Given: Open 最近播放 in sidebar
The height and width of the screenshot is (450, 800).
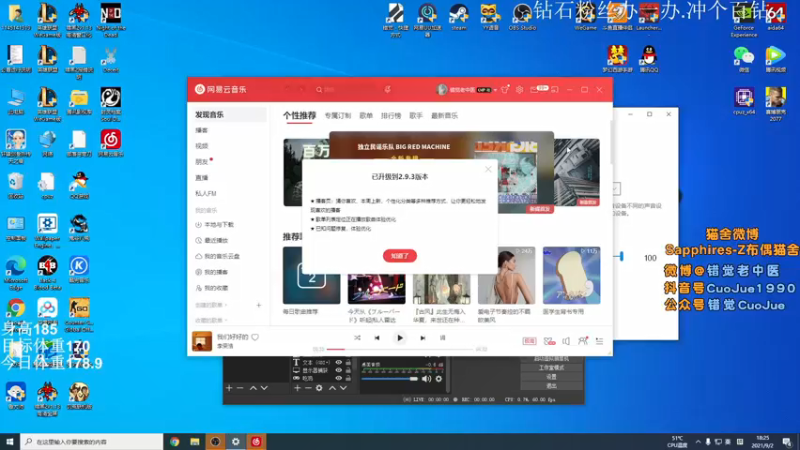Looking at the screenshot, I should click(x=216, y=240).
